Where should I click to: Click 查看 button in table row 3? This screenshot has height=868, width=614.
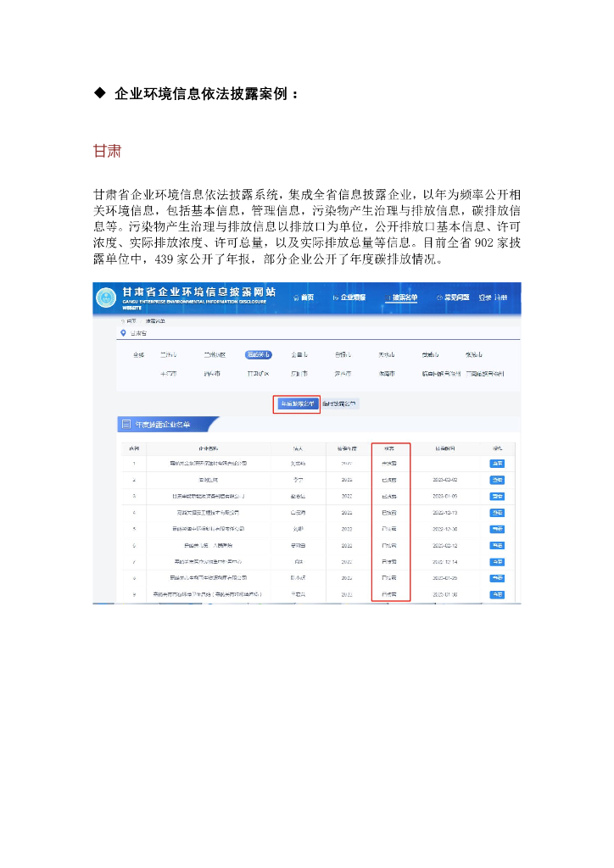497,497
